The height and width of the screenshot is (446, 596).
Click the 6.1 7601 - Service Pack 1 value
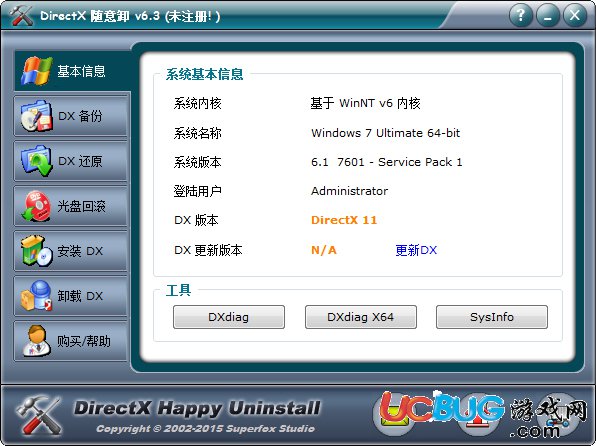387,162
